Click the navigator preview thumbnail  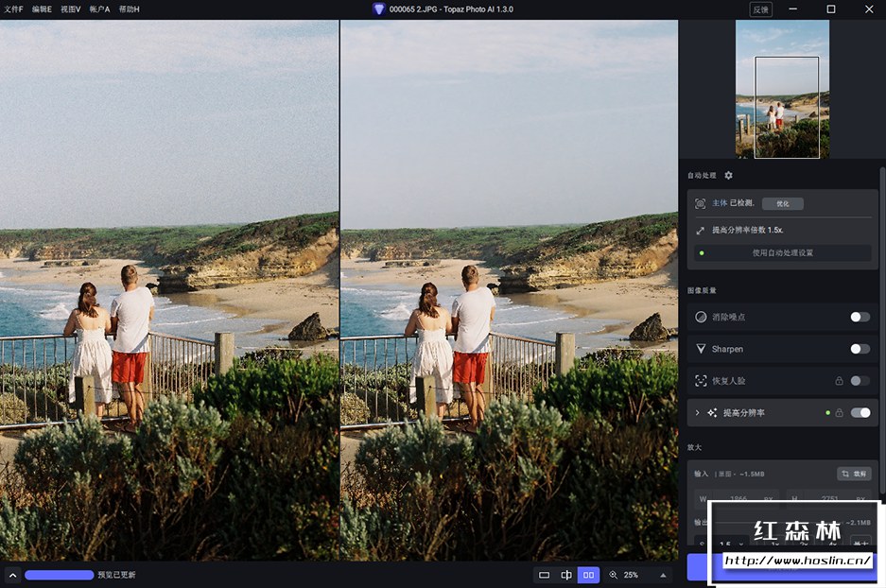(x=782, y=90)
